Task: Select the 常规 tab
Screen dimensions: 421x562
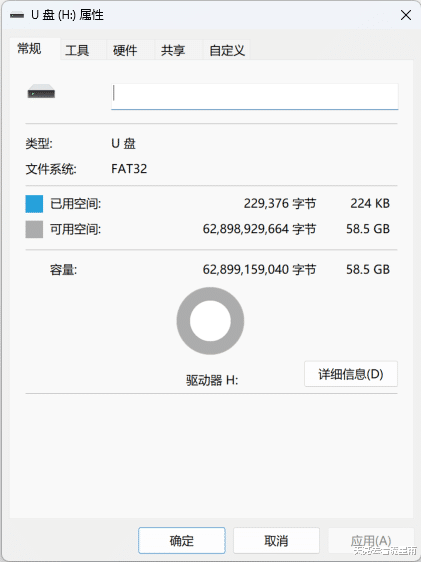Action: [x=29, y=49]
